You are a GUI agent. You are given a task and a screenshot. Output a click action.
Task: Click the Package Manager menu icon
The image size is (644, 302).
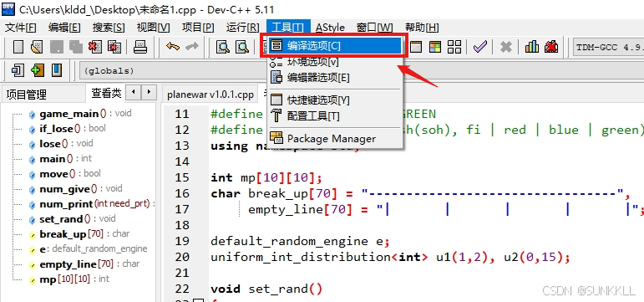(276, 138)
